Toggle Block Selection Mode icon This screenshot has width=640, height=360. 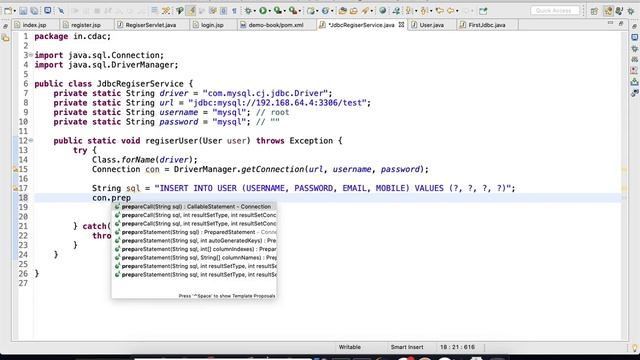click(224, 11)
